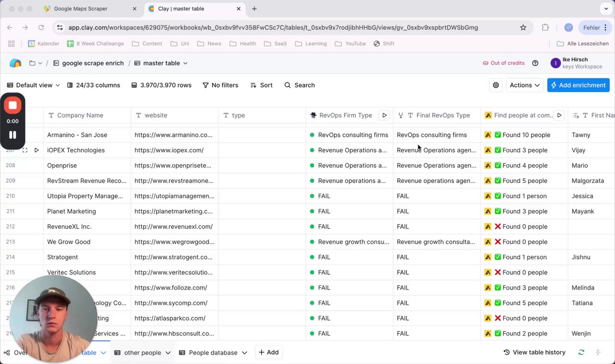Open Chrome profile avatar
This screenshot has height=364, width=615.
point(568,28)
